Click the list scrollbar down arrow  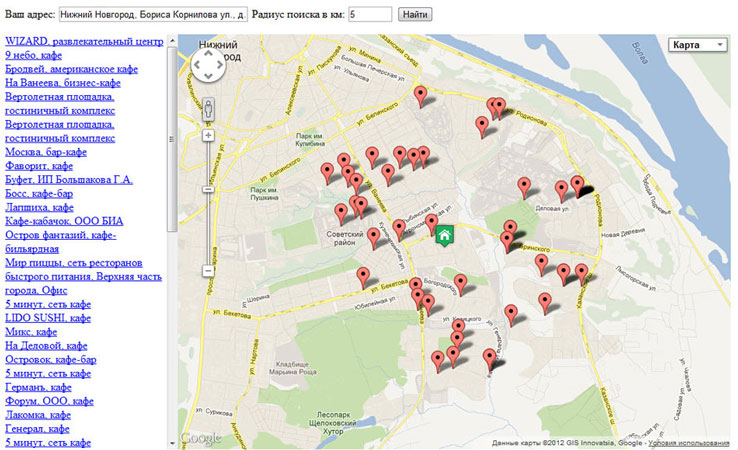point(172,443)
